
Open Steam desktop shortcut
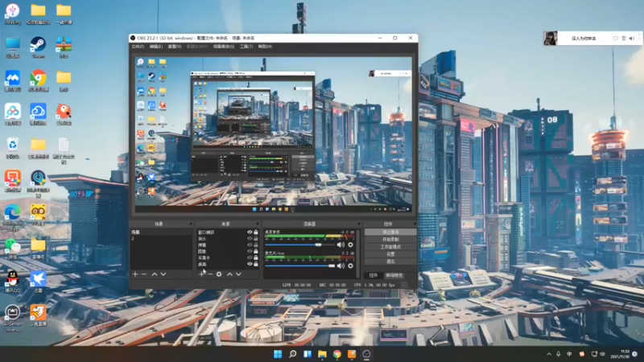click(38, 47)
